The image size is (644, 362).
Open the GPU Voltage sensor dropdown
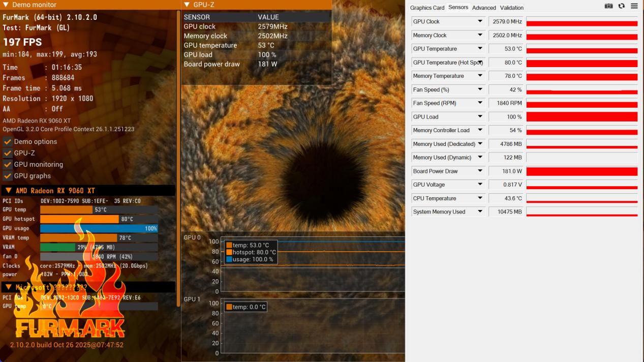coord(480,185)
